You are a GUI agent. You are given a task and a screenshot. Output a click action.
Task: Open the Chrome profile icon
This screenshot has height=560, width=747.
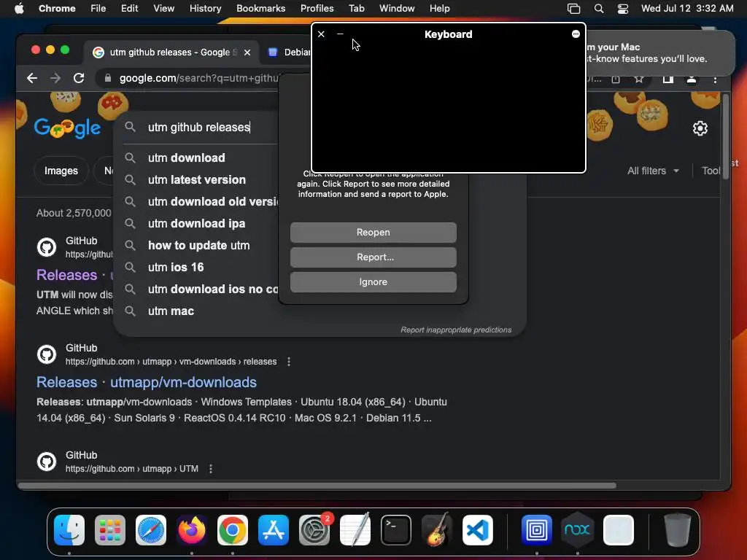coord(692,79)
